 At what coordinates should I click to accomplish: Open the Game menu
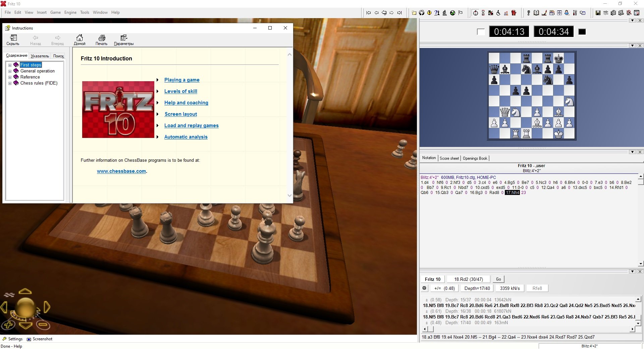pyautogui.click(x=56, y=12)
